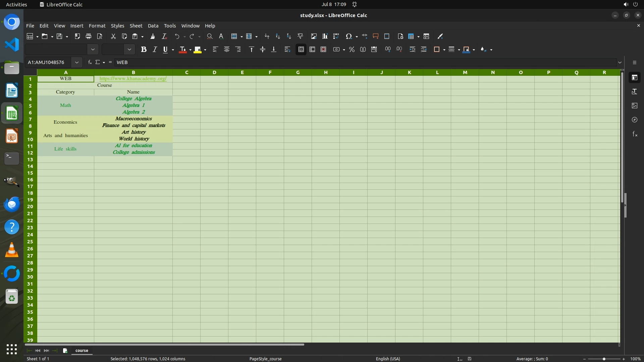This screenshot has height=362, width=644.
Task: Select the course sheet tab
Action: [82, 350]
